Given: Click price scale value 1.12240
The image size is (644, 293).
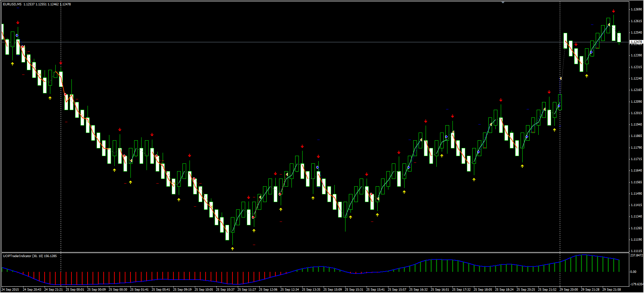Looking at the screenshot, I should 636,78.
